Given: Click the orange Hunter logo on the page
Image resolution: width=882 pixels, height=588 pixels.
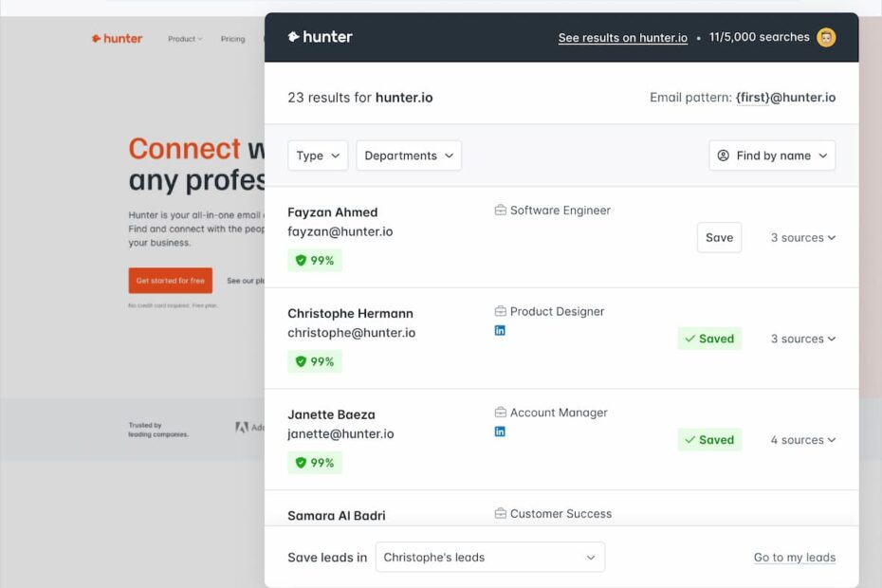Looking at the screenshot, I should (x=116, y=38).
